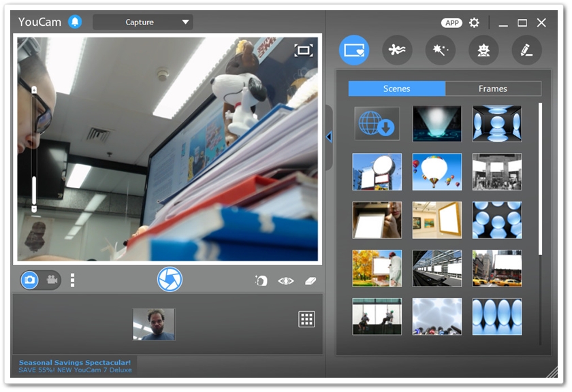Choose the train station billboard scene
Image resolution: width=572 pixels, height=392 pixels.
click(x=436, y=268)
